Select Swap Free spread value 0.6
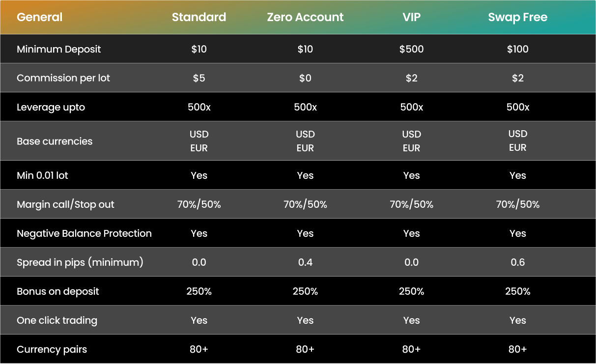596x364 pixels. click(x=517, y=262)
